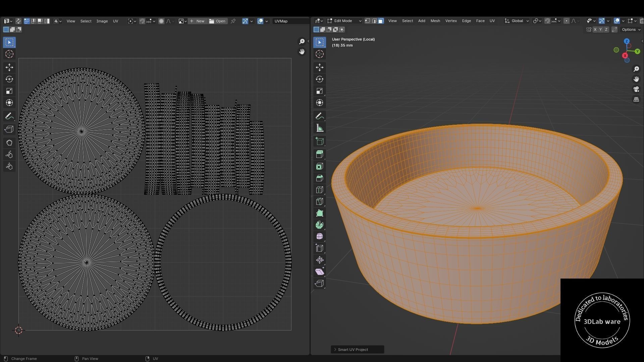Select the Rotate tool in 3D viewport
The image size is (644, 362).
click(x=319, y=79)
